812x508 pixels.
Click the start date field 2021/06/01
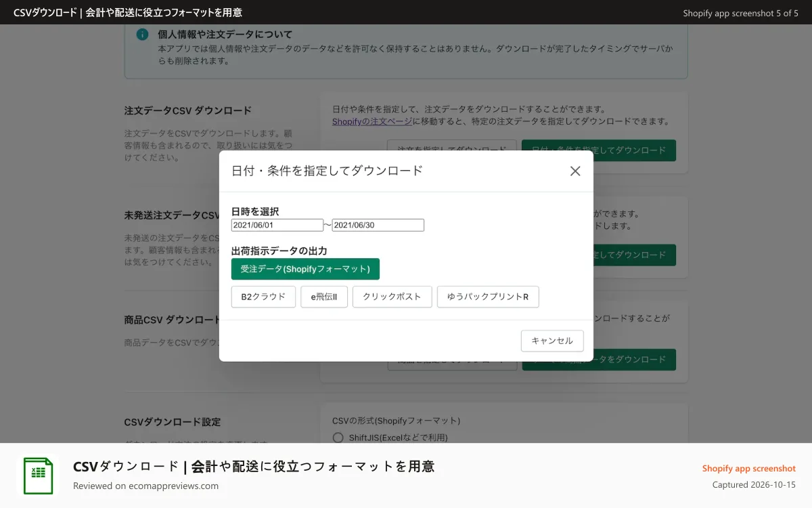277,225
